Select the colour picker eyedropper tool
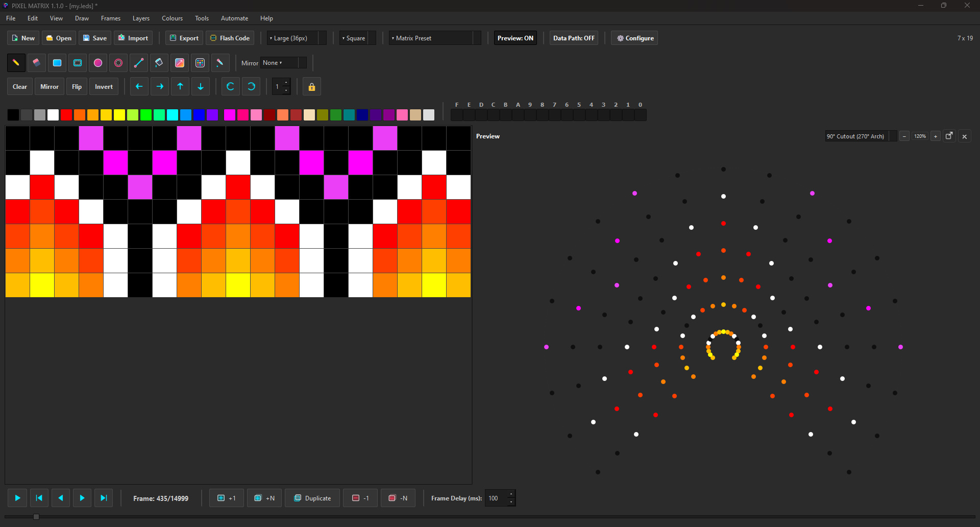 click(220, 63)
